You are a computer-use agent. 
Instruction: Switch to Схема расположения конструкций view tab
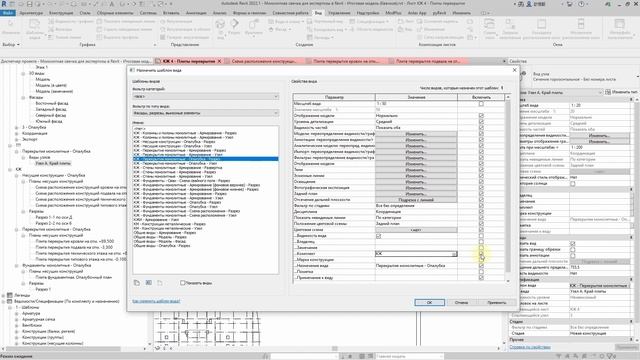tap(264, 61)
